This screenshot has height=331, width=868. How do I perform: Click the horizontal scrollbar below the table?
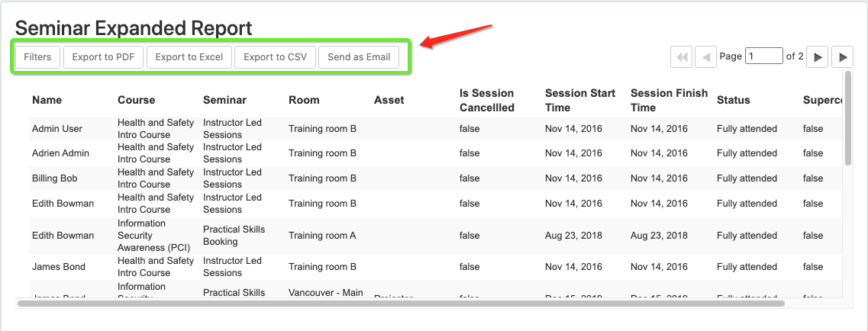(402, 303)
